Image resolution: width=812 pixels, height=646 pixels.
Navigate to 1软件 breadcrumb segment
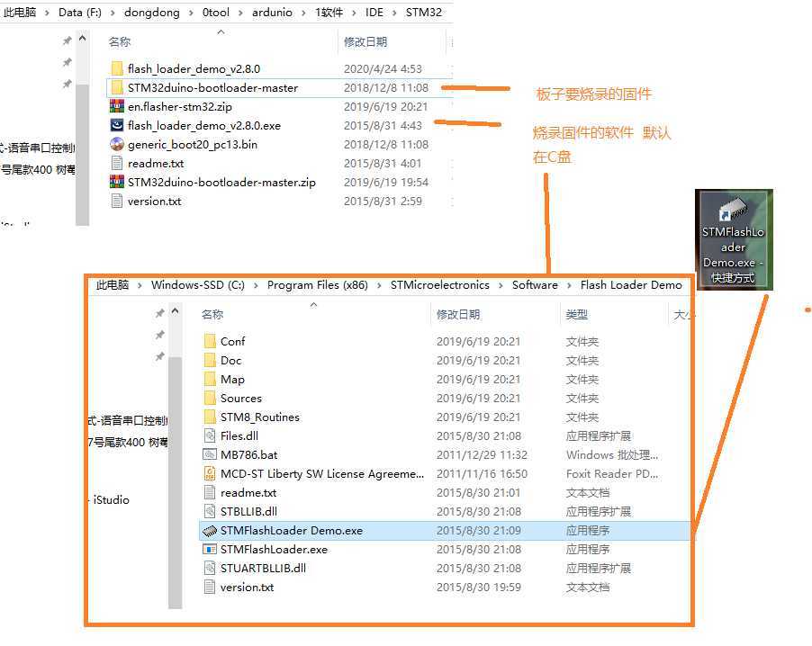point(329,13)
